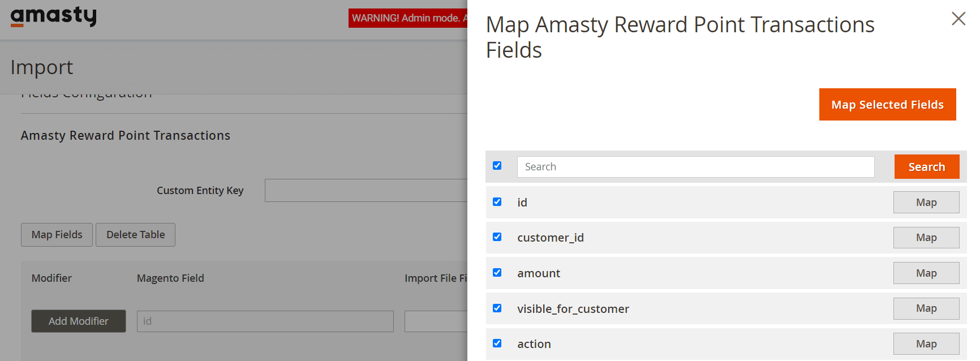The height and width of the screenshot is (361, 980).
Task: Focus the Search input field
Action: 695,167
